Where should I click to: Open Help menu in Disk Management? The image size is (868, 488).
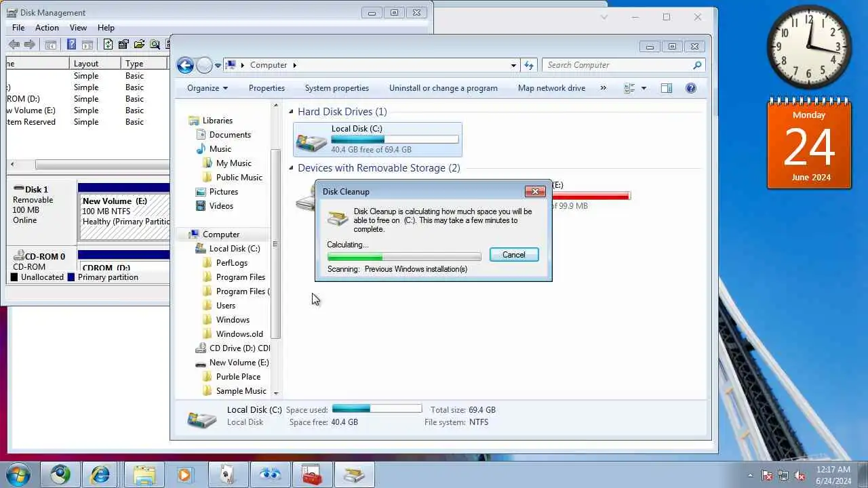pos(106,28)
